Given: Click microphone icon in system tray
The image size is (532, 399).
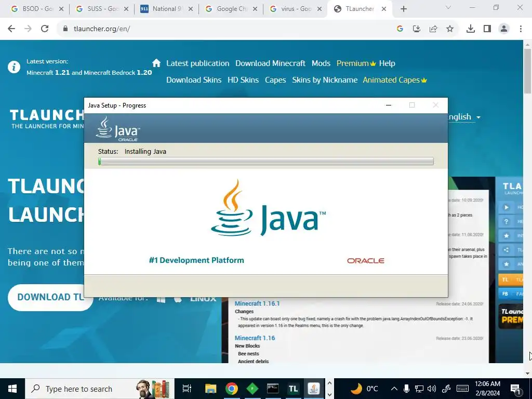Looking at the screenshot, I should (x=406, y=389).
